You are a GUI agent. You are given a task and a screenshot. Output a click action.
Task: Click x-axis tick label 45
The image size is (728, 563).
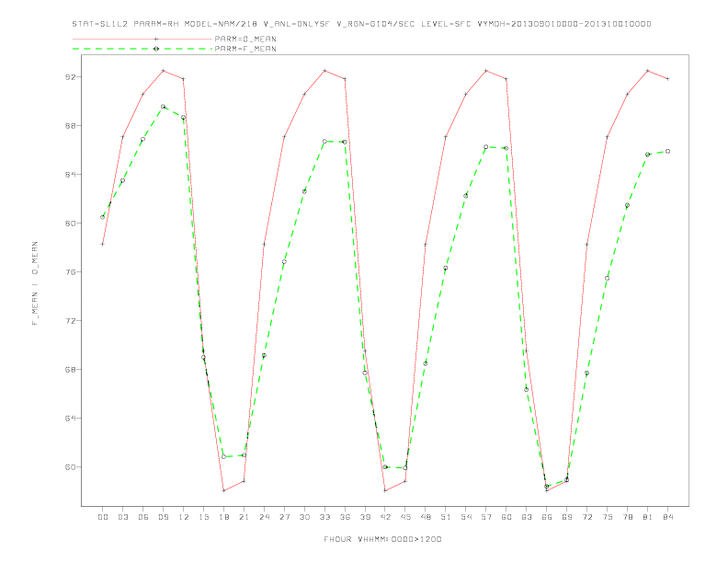click(405, 517)
